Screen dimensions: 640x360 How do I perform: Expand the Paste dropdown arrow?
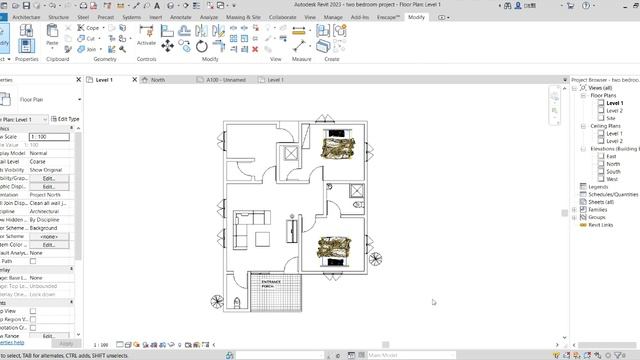(x=52, y=49)
